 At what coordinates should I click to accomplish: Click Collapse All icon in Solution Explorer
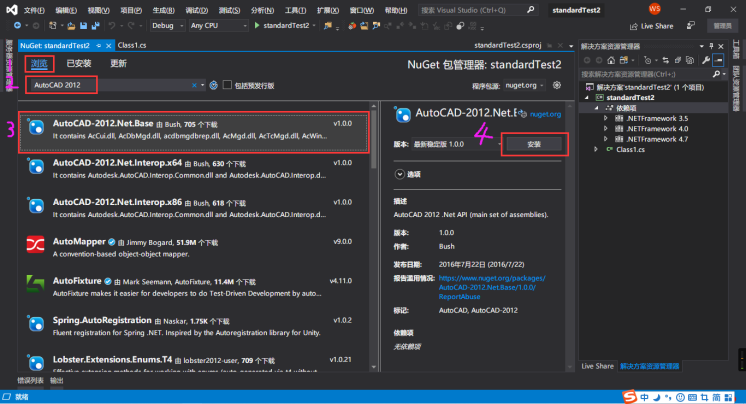678,60
